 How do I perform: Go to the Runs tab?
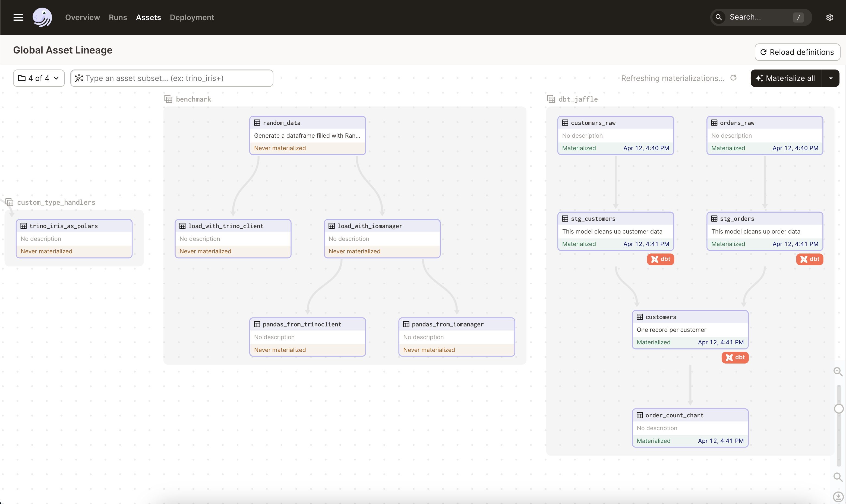[x=118, y=17]
